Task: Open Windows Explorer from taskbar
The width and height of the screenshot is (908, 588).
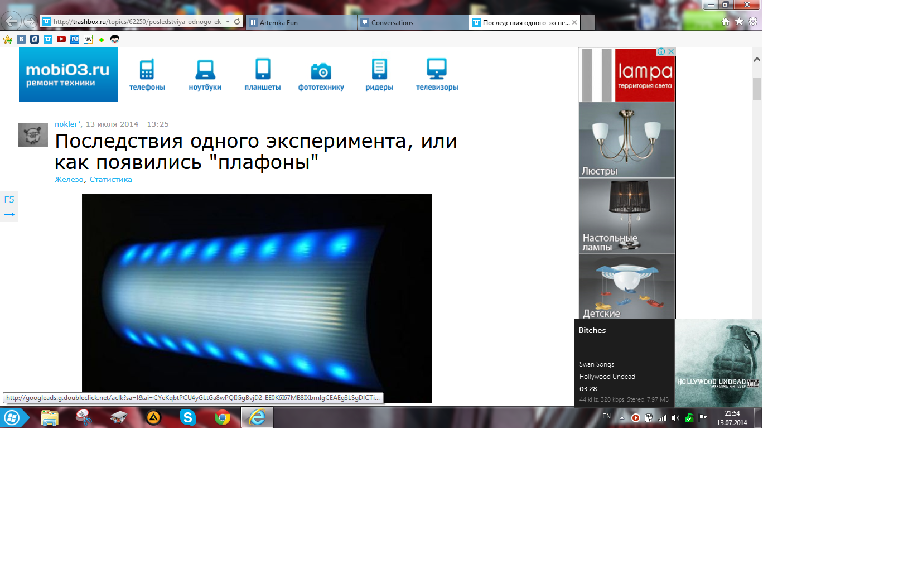Action: pos(50,417)
